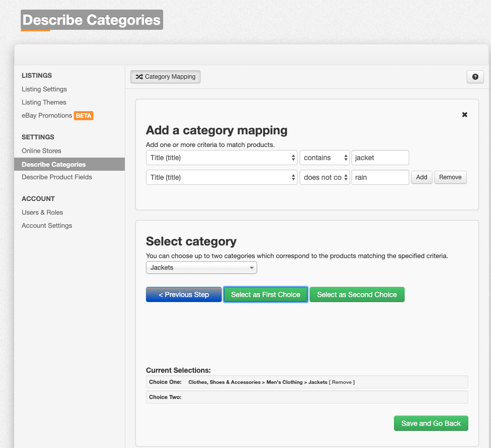
Task: Expand the 'does not contain' operator dropdown
Action: point(324,177)
